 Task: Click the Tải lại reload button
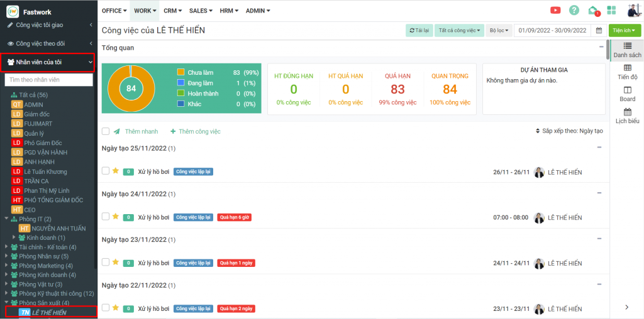pyautogui.click(x=419, y=30)
